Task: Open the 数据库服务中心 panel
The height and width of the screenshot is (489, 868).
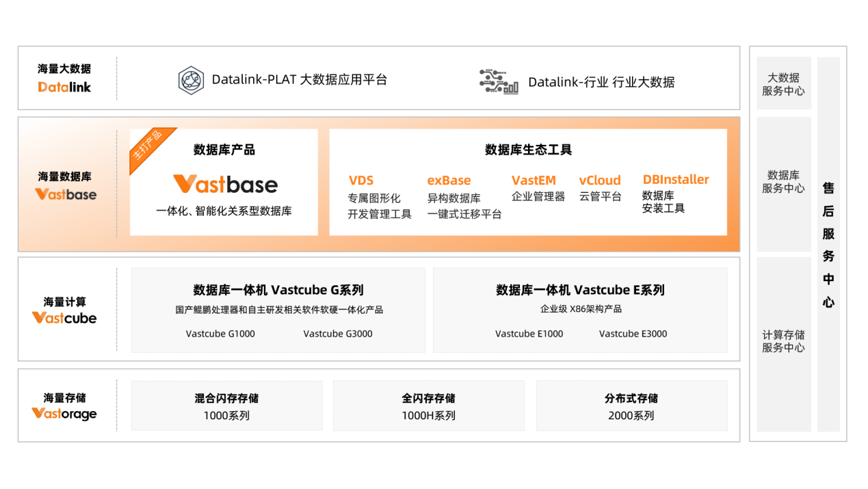Action: (x=783, y=182)
